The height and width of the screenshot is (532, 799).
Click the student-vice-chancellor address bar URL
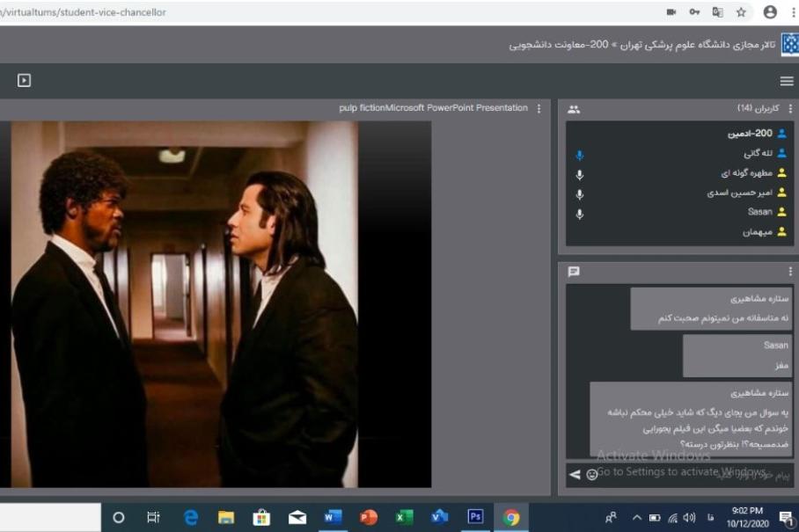tap(88, 12)
